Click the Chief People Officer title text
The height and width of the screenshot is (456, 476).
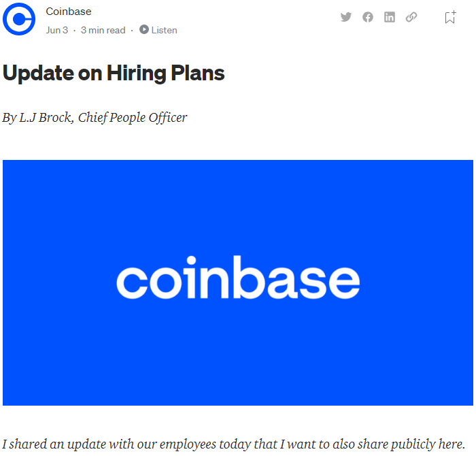click(x=133, y=118)
